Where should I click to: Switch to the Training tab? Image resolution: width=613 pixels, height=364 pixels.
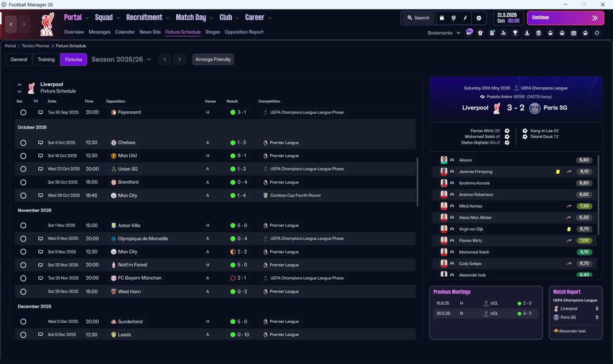(46, 59)
